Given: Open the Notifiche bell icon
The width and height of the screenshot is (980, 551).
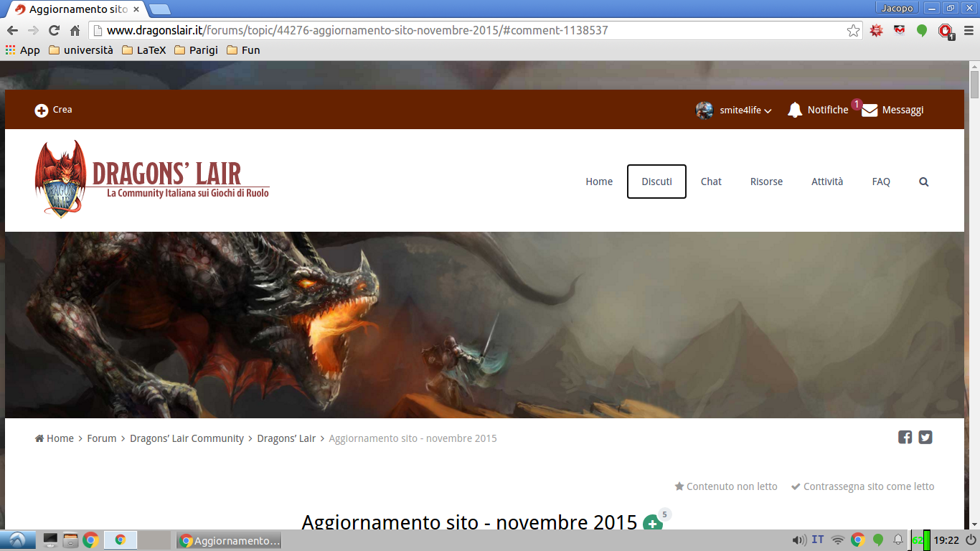Looking at the screenshot, I should pos(795,110).
